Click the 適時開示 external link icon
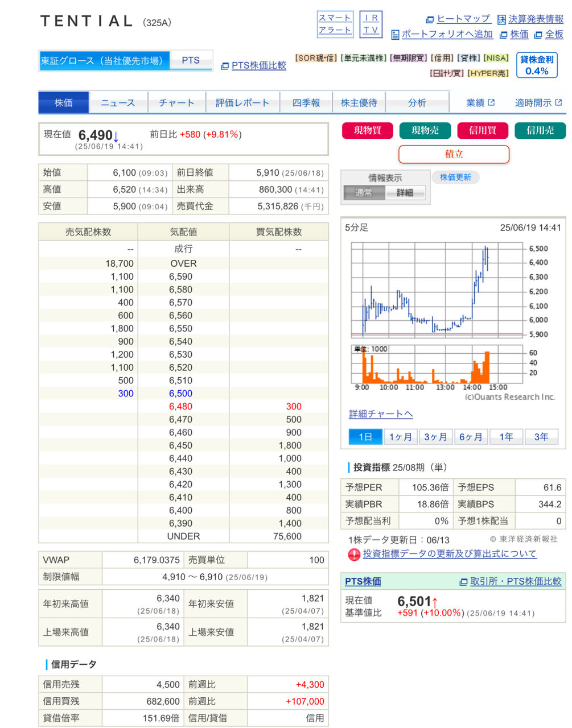This screenshot has height=728, width=572. click(x=558, y=103)
